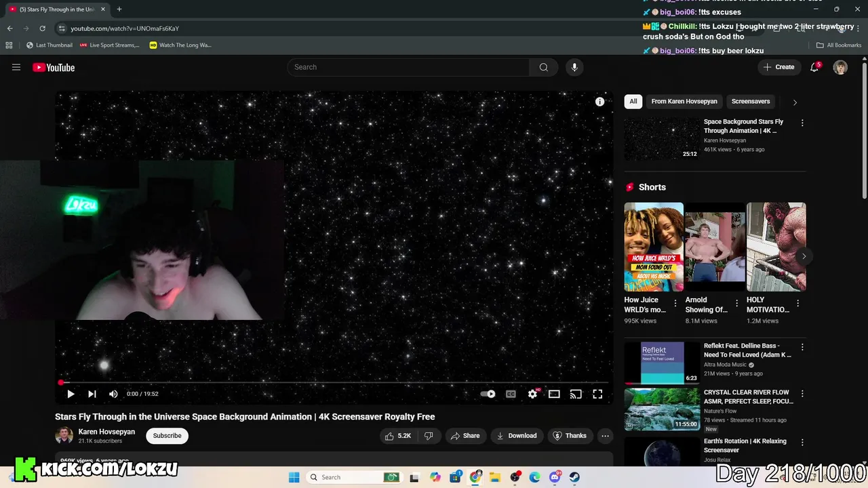Open the Arnold Showing Off short
The height and width of the screenshot is (488, 868).
tap(715, 247)
